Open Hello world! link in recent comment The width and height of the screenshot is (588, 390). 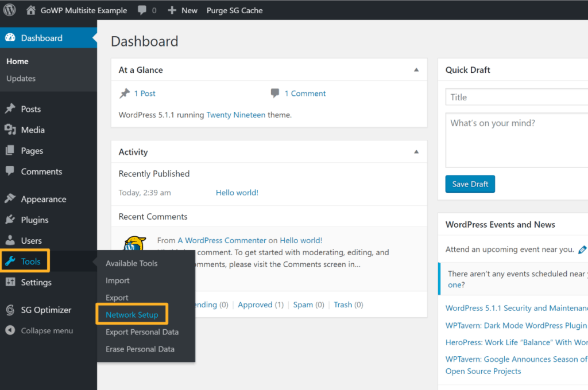[301, 240]
